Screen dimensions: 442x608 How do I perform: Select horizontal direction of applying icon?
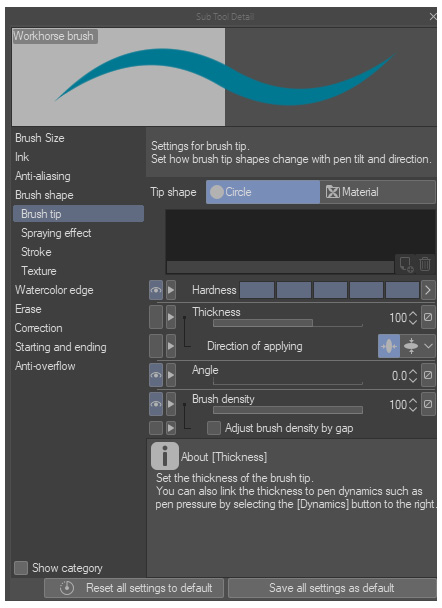[x=389, y=346]
